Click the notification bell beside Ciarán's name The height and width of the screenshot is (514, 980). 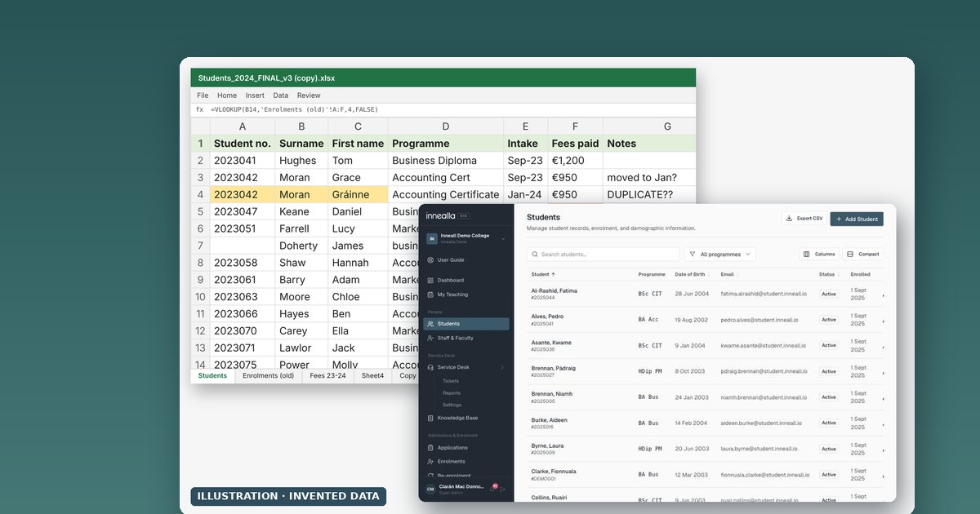(494, 488)
